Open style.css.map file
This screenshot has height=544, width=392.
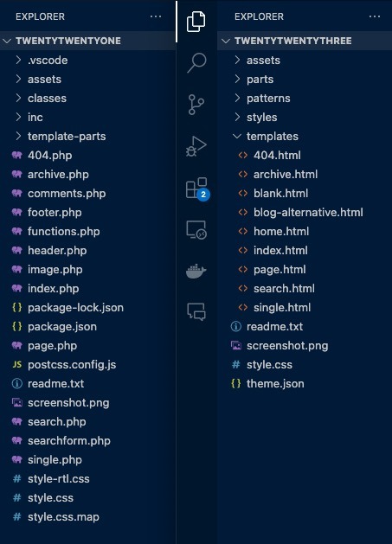87,517
